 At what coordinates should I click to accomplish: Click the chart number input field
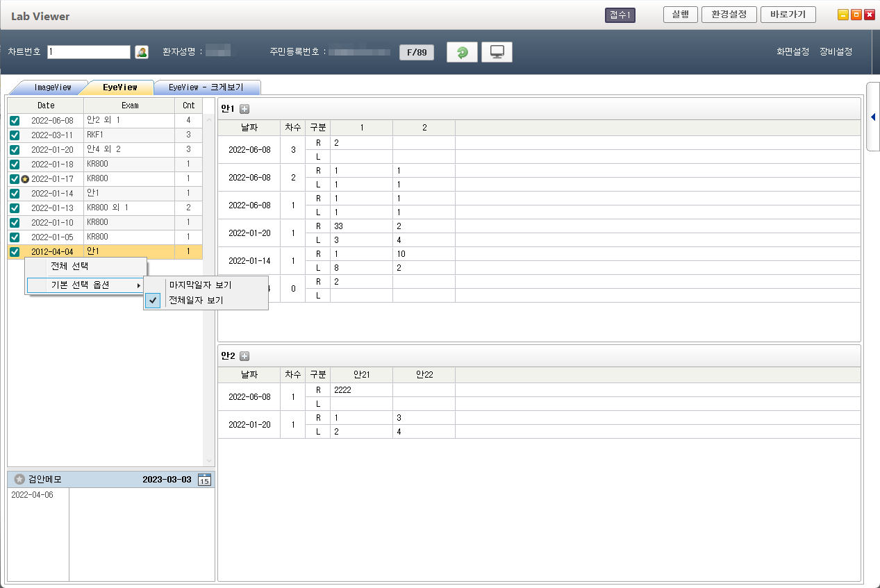pos(89,52)
